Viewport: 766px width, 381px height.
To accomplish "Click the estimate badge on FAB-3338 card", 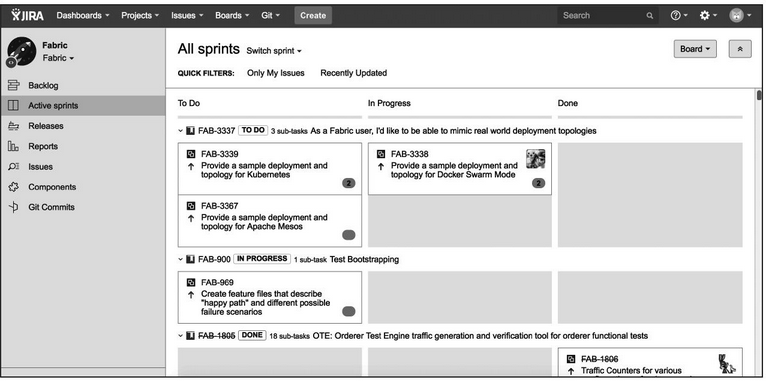I will coord(538,183).
